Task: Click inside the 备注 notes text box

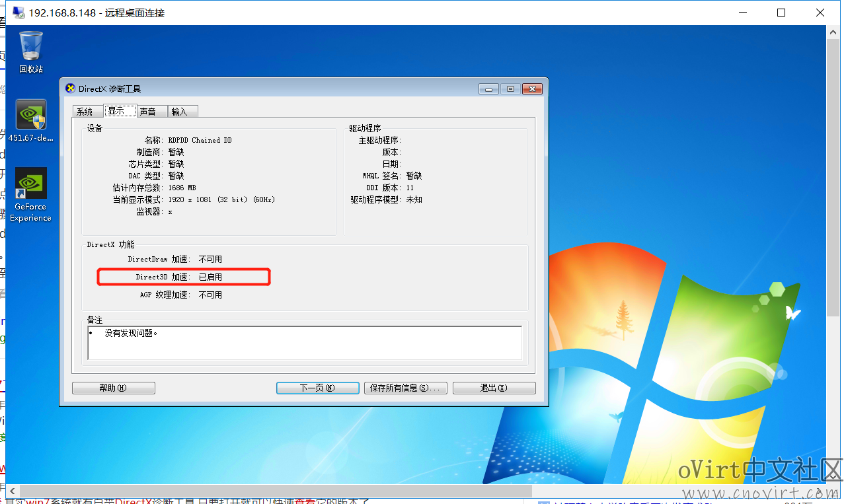Action: coord(305,343)
